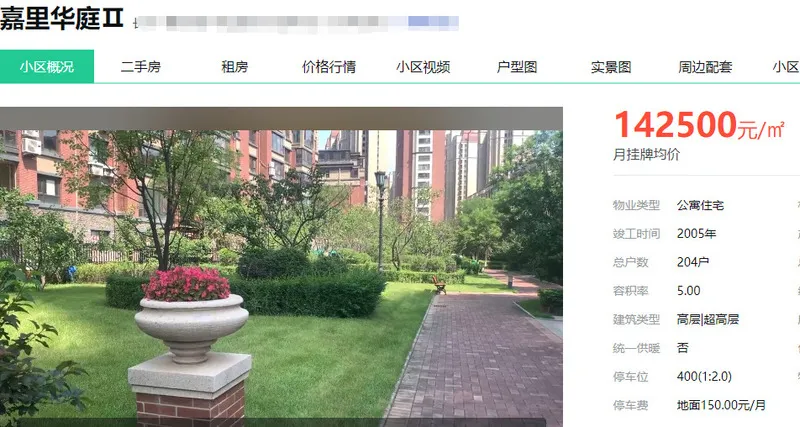This screenshot has height=427, width=800.
Task: Click the 2005年 completion date value
Action: [696, 234]
